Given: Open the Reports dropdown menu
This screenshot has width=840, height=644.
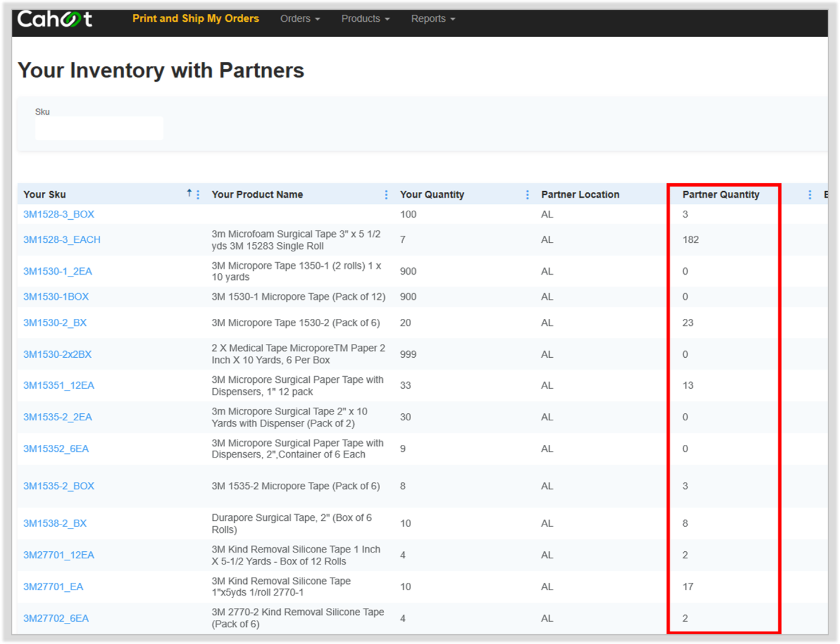Looking at the screenshot, I should [x=433, y=18].
